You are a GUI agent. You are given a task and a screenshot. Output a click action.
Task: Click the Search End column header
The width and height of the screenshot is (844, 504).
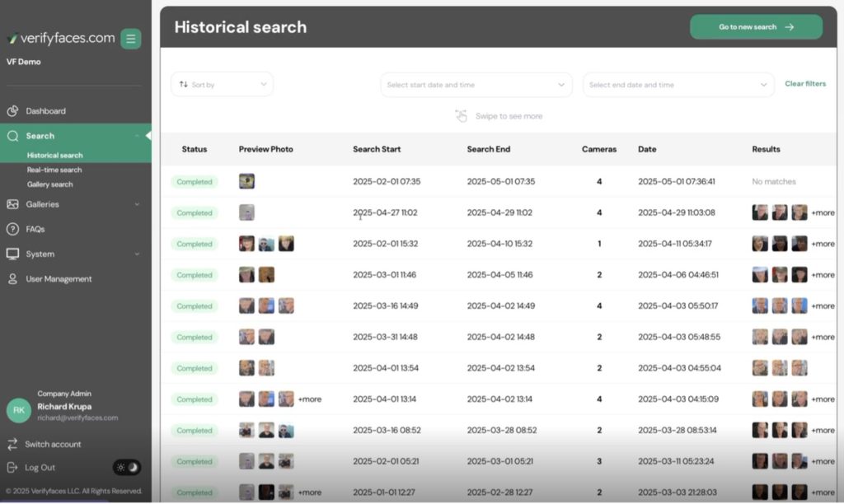point(488,150)
